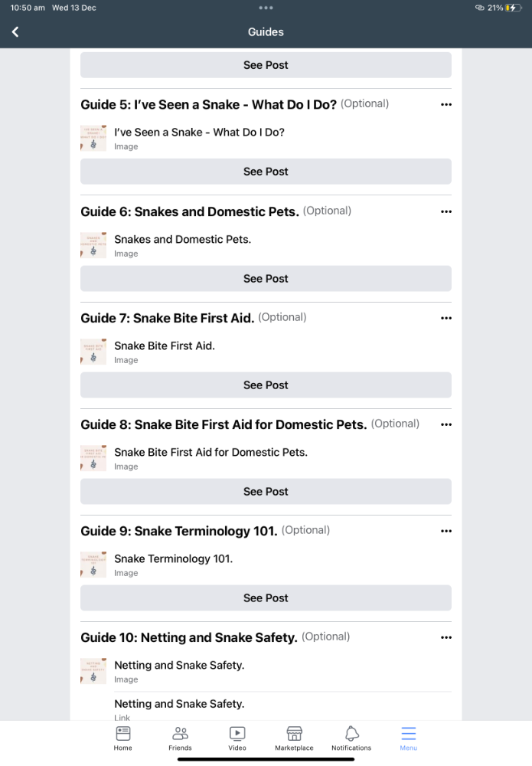Open the Friends tab icon
Image resolution: width=532 pixels, height=766 pixels.
coord(180,733)
